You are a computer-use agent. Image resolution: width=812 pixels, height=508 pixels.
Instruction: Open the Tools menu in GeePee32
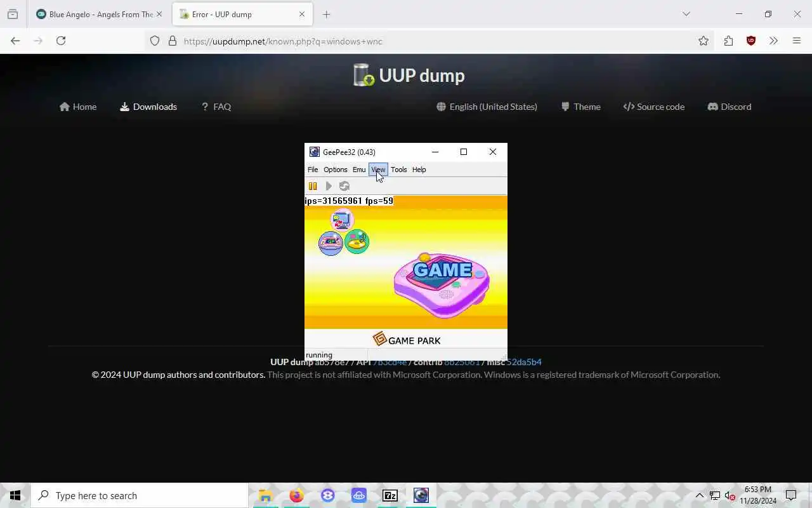click(x=399, y=170)
